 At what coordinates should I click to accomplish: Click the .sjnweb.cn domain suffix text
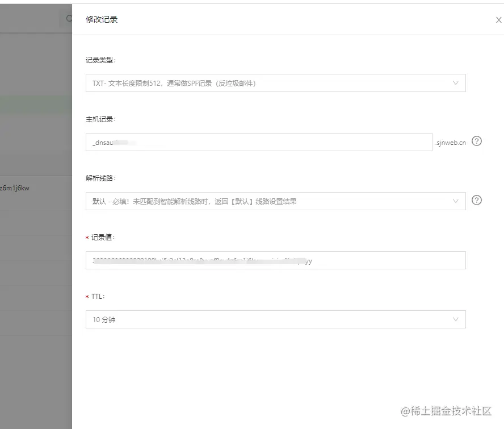point(450,143)
